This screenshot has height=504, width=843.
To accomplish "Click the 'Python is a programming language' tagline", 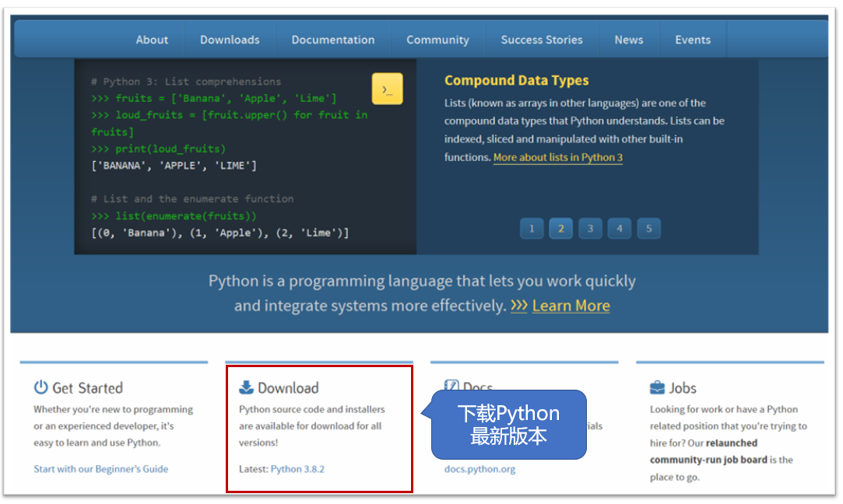I will pos(422,293).
